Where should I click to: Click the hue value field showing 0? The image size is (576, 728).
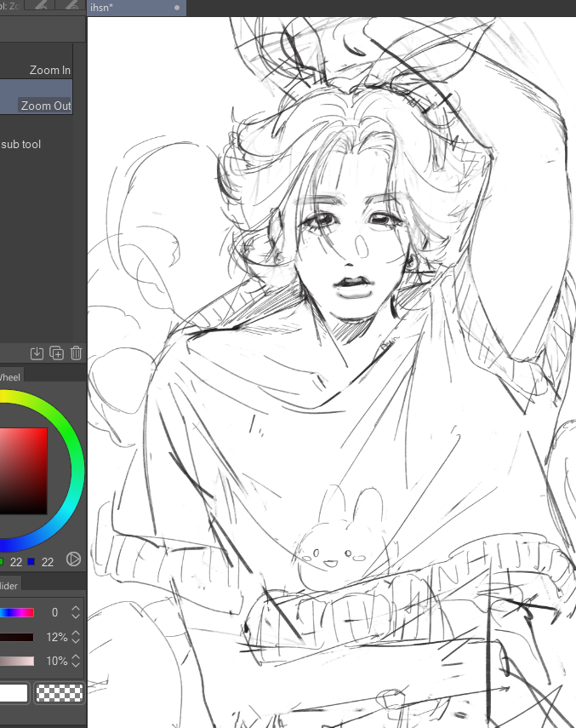click(54, 613)
